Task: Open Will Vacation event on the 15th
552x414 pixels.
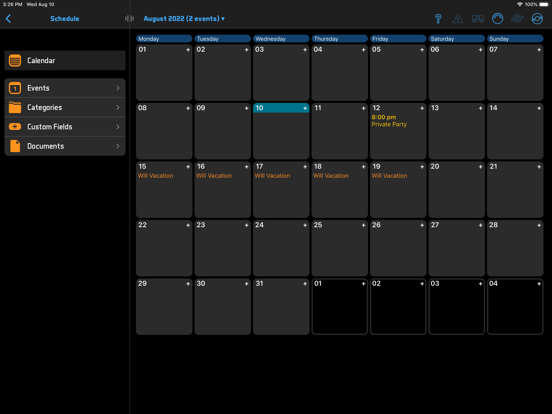Action: [155, 176]
